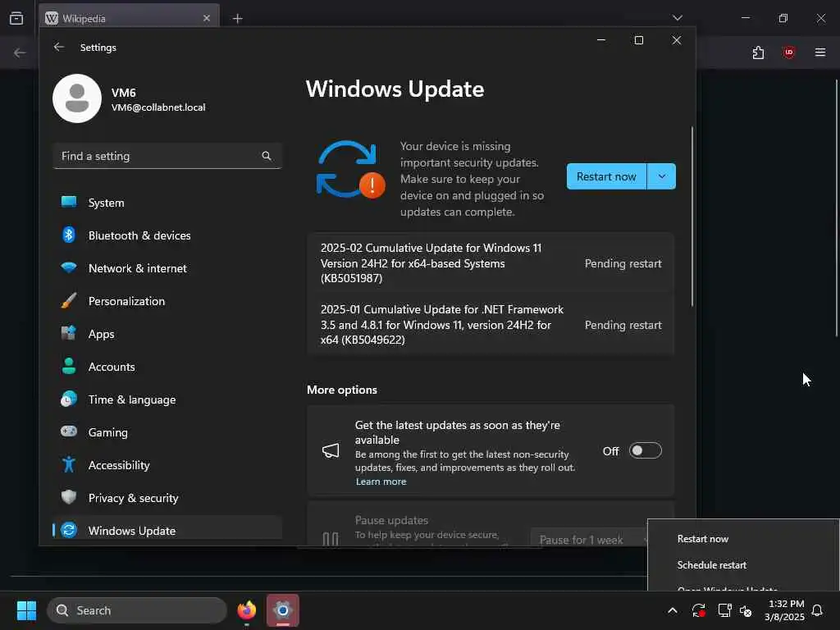
Task: Open a new Firefox tab
Action: coord(237,19)
